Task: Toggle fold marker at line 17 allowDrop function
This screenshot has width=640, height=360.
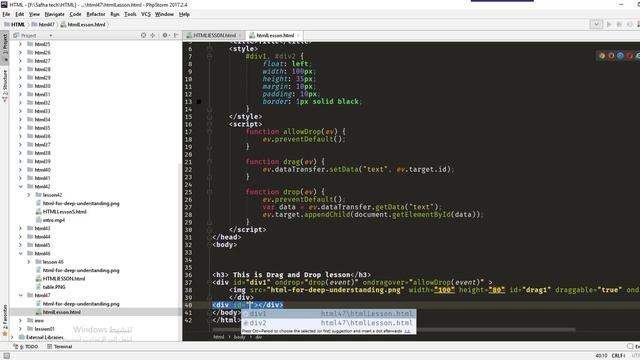Action: [x=209, y=131]
